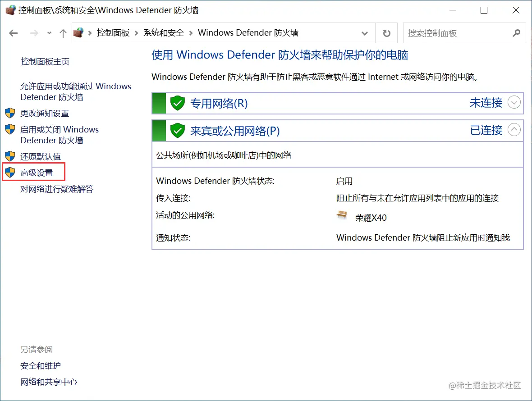
Task: Open recent locations dropdown arrow
Action: (x=49, y=33)
